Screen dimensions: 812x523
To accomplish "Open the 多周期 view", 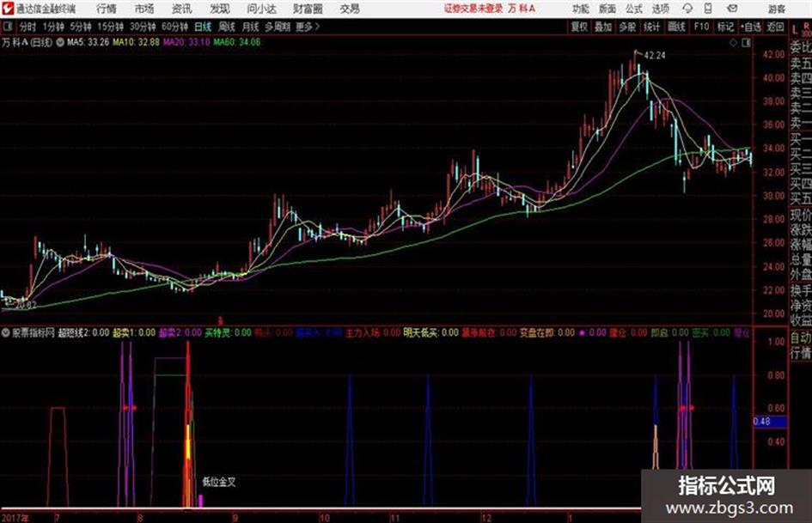I will (x=278, y=27).
